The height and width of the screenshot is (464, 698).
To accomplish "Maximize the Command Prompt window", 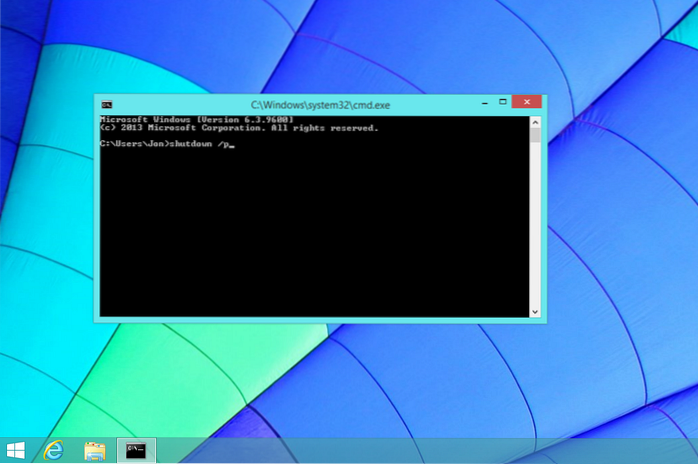I will [x=499, y=102].
